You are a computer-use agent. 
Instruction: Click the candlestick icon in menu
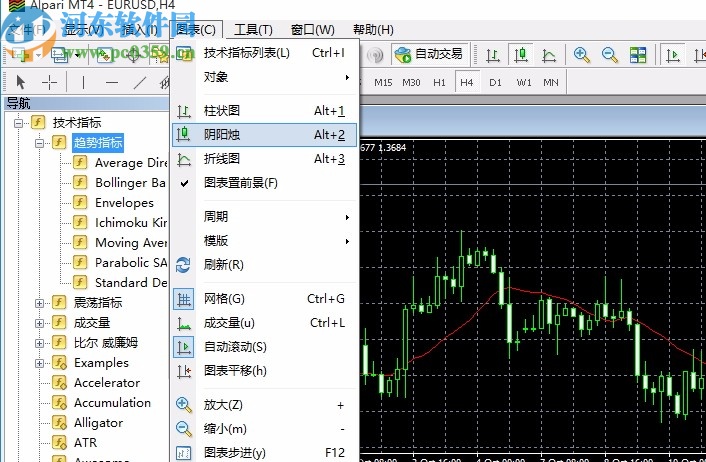pyautogui.click(x=184, y=135)
